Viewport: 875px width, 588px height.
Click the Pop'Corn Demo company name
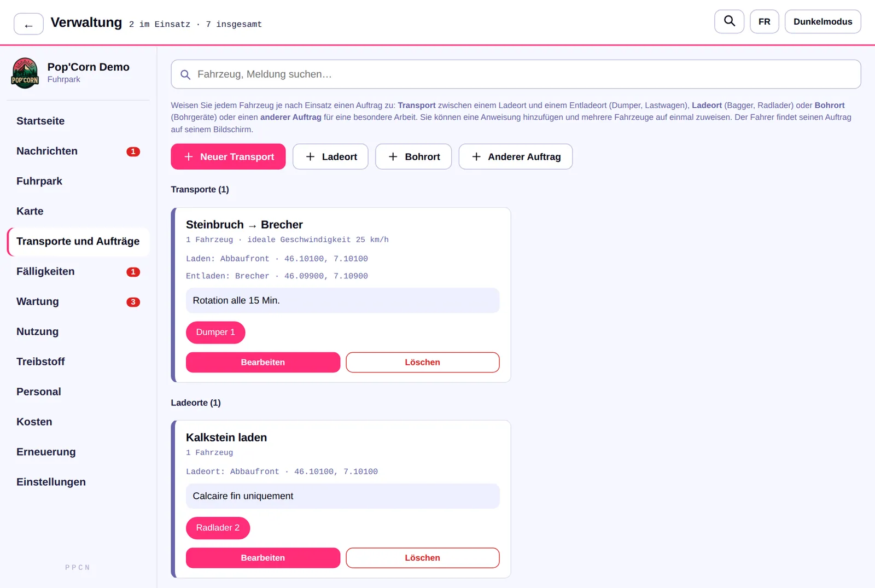click(89, 67)
